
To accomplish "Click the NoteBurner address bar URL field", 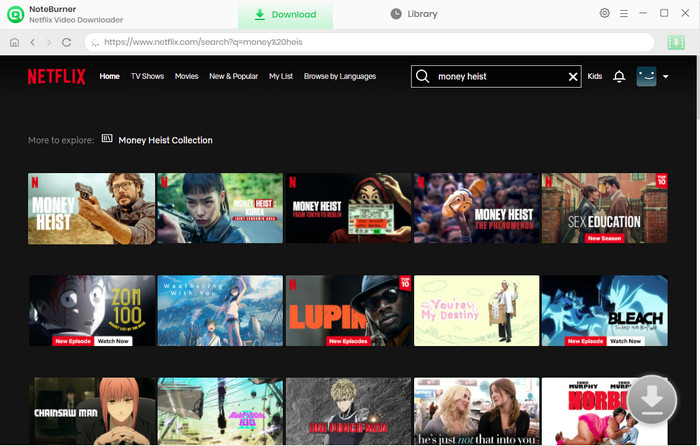I will pyautogui.click(x=369, y=42).
